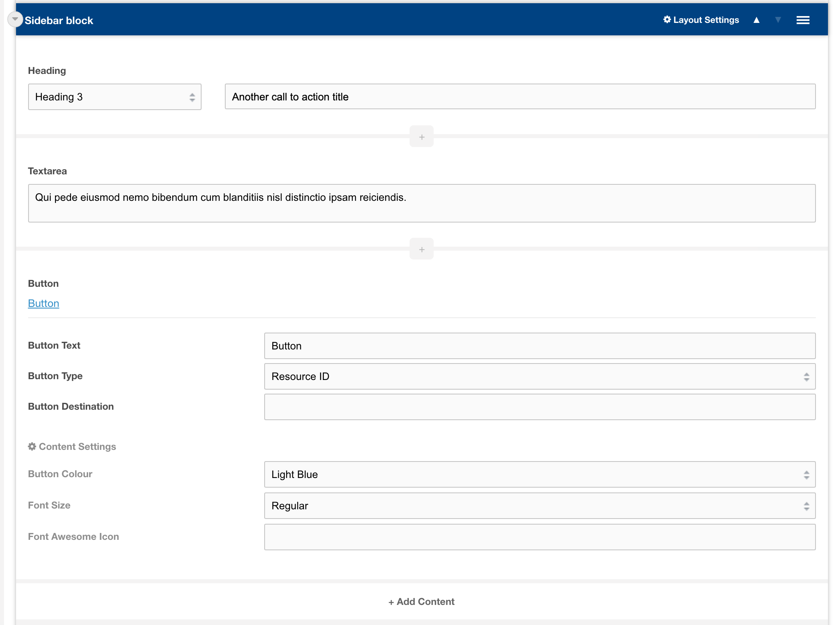
Task: Open the hamburger menu in block header
Action: tap(803, 20)
